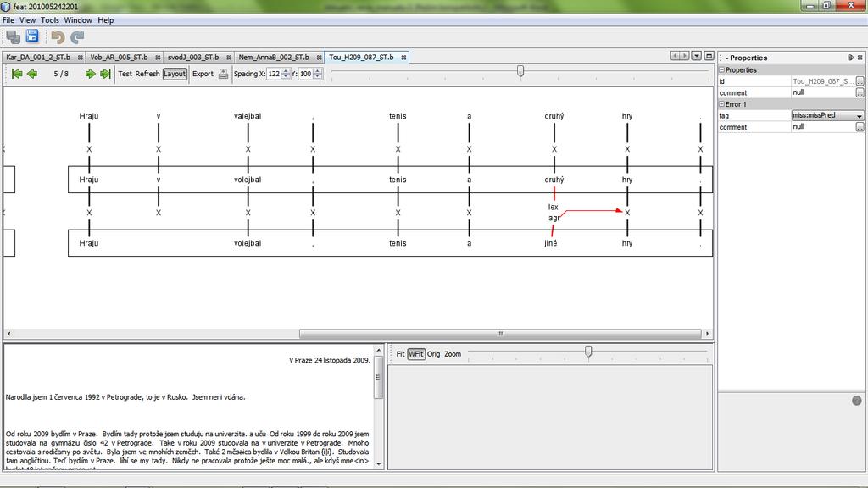Viewport: 868px width, 488px height.
Task: Close the Kar_DA_001_2_ST.b tab
Action: coord(81,58)
